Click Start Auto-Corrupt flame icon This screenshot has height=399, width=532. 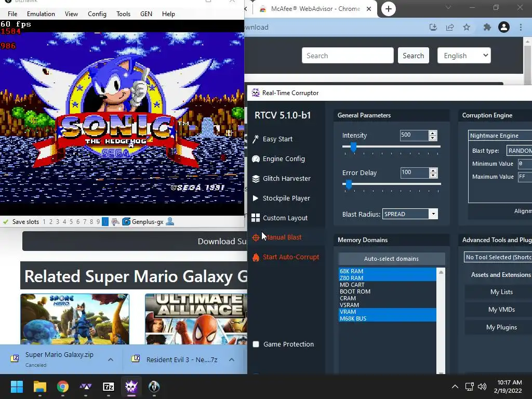click(256, 257)
